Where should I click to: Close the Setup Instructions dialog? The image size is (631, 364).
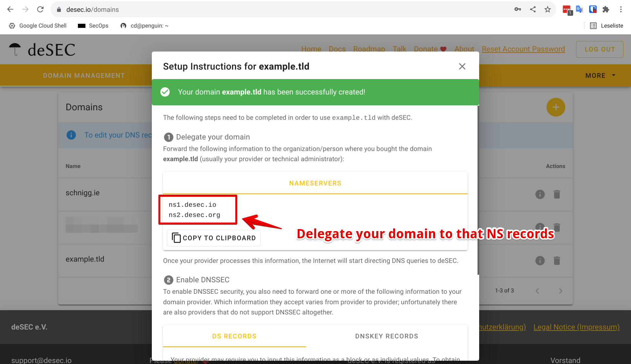(462, 67)
